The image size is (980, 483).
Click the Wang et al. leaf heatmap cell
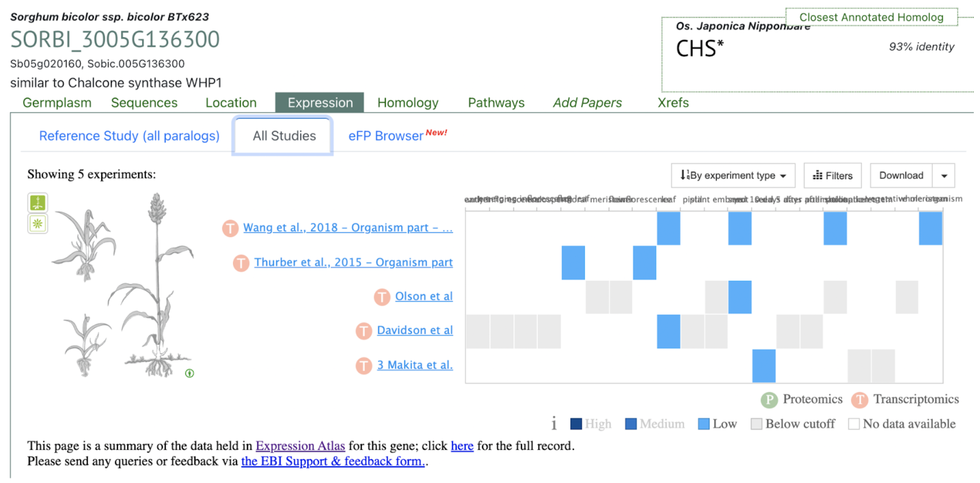tap(668, 228)
